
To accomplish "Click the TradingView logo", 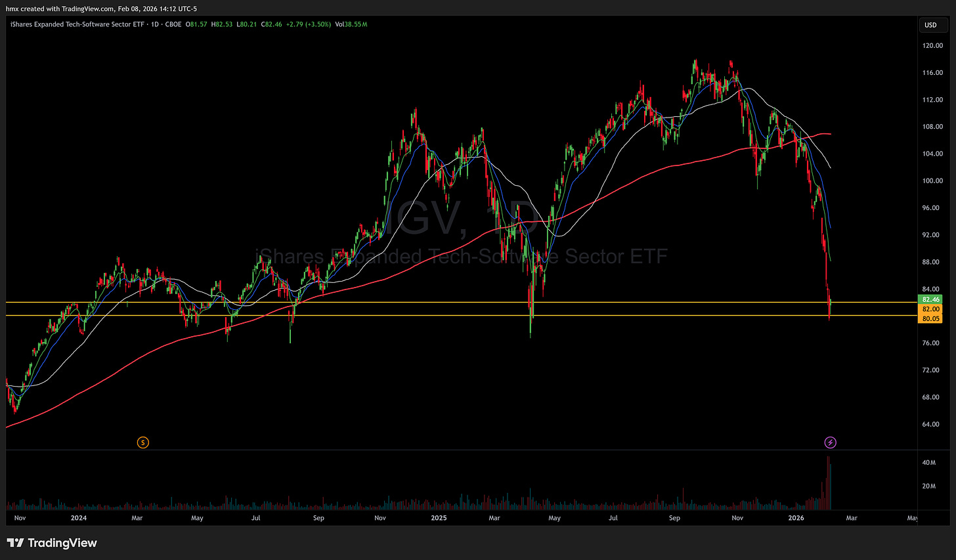I will pyautogui.click(x=52, y=543).
